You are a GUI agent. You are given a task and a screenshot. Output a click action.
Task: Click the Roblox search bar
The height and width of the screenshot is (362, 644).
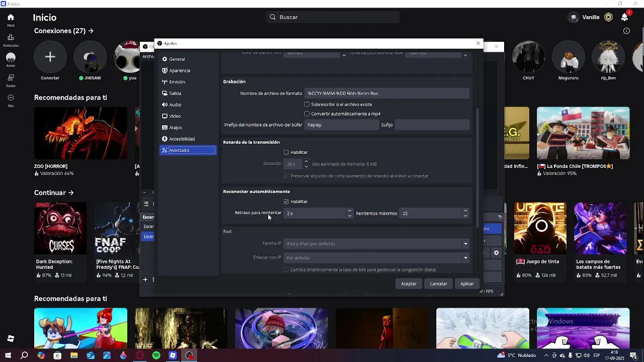point(333,17)
